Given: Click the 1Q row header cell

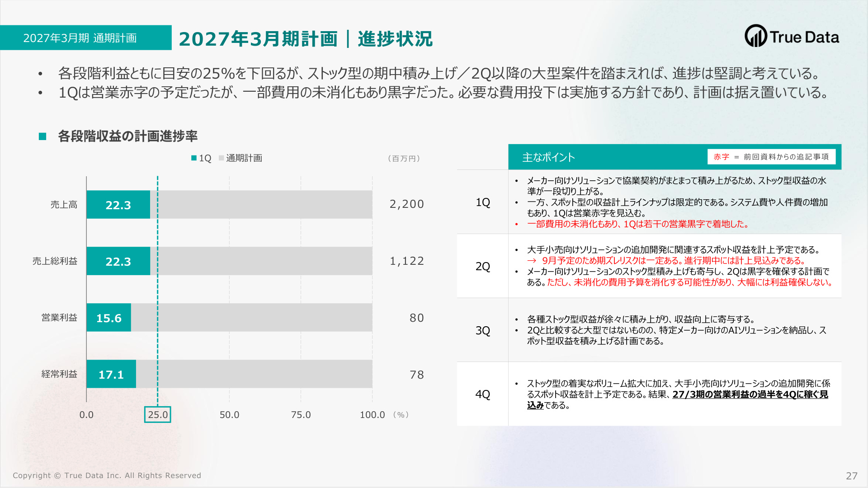Looking at the screenshot, I should (x=483, y=202).
